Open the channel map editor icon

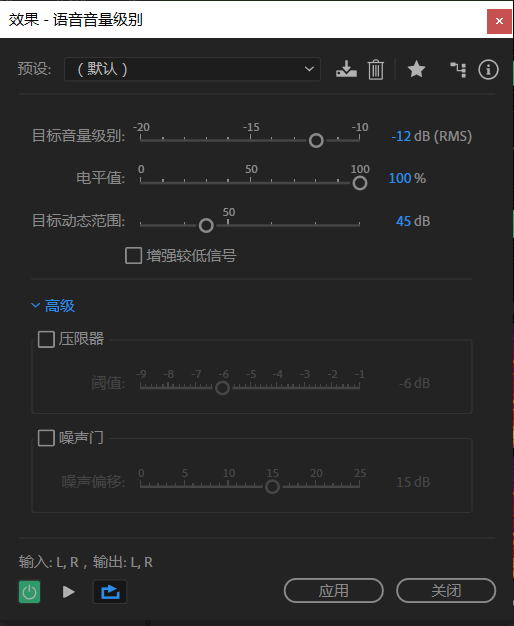(458, 69)
